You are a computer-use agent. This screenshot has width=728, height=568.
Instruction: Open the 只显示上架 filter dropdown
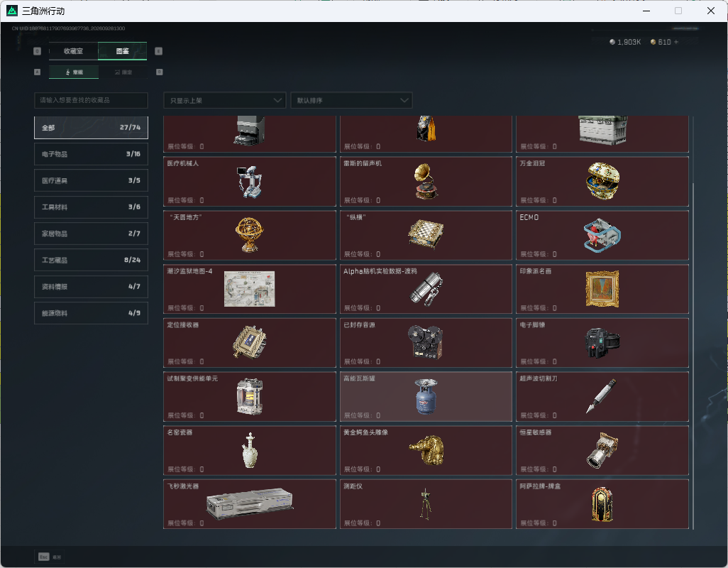click(x=225, y=100)
